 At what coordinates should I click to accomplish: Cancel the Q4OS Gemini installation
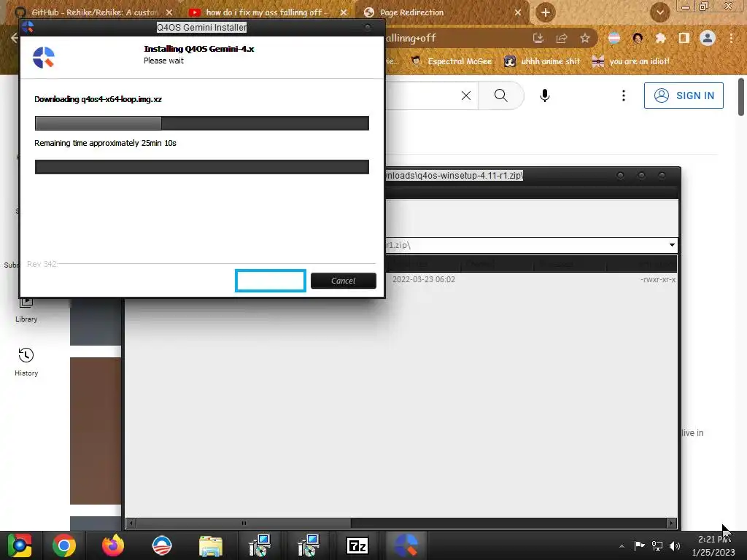tap(343, 281)
